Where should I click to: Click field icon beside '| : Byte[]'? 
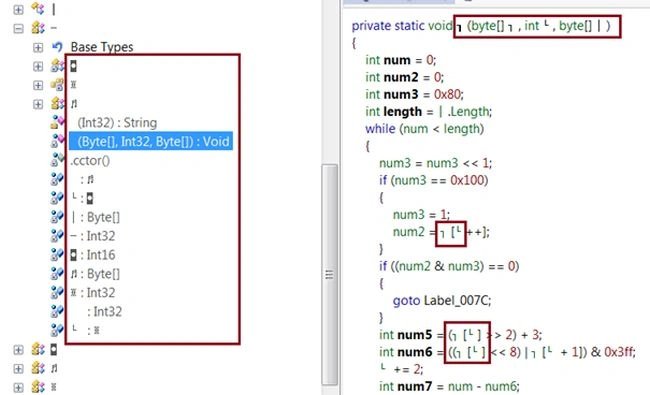click(57, 217)
